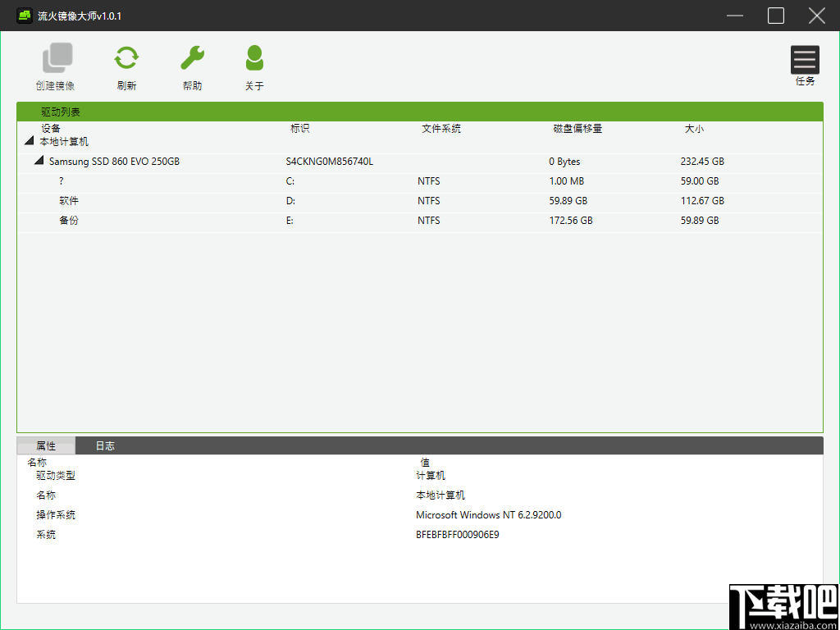Click the 172.56 GB offset value

coord(571,220)
